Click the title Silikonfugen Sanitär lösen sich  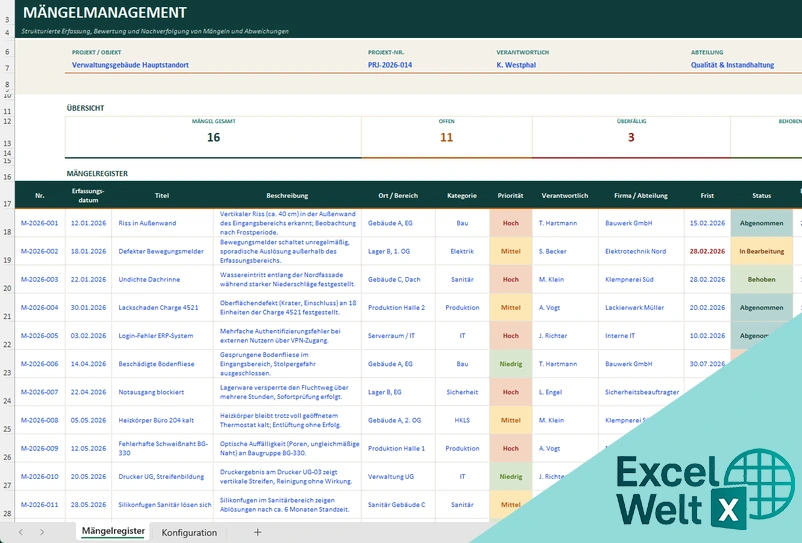165,504
